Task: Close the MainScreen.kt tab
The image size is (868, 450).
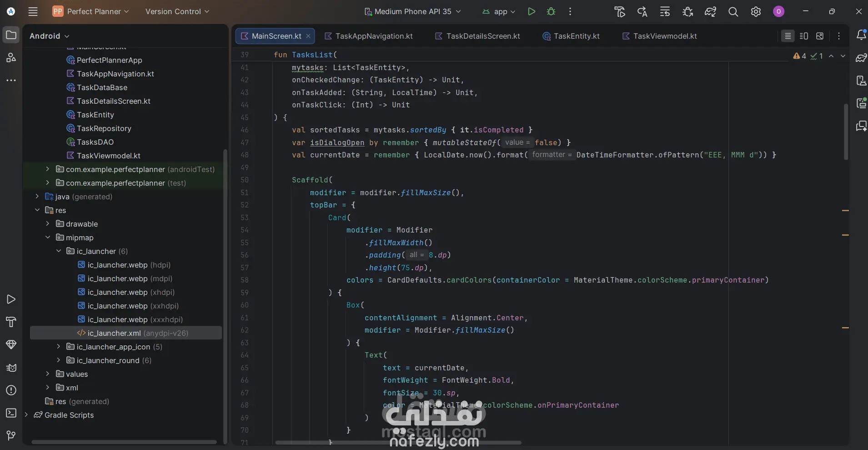Action: coord(308,36)
